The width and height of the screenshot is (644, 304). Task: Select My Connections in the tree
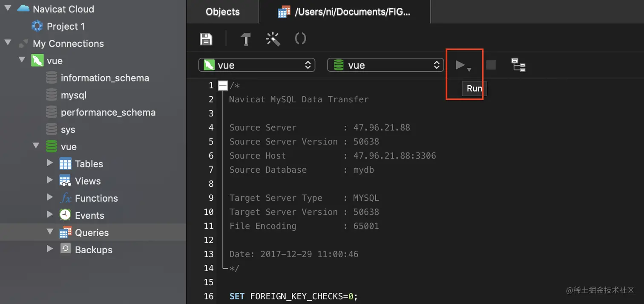(68, 43)
